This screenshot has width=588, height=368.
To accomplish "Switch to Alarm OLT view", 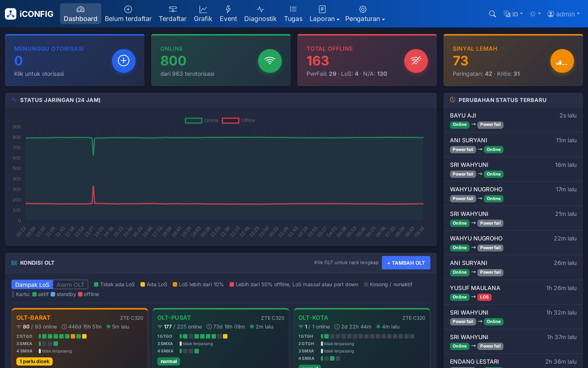I will (x=70, y=285).
